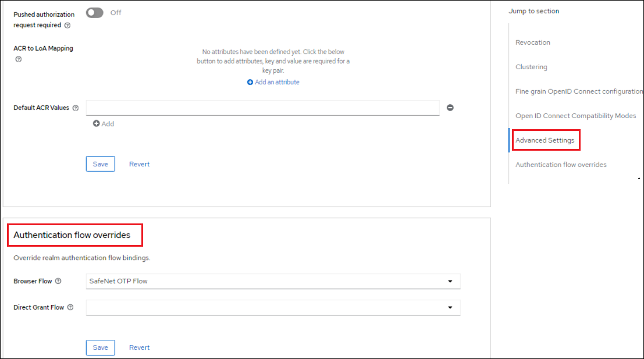
Task: Jump to the Clustering section
Action: (531, 67)
